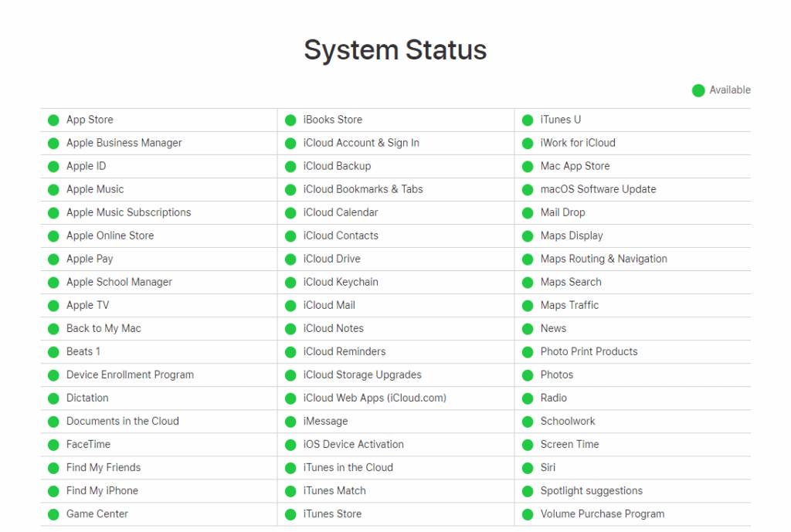The image size is (791, 532).
Task: Open the iCloud Account & Sign In entry
Action: pyautogui.click(x=361, y=143)
